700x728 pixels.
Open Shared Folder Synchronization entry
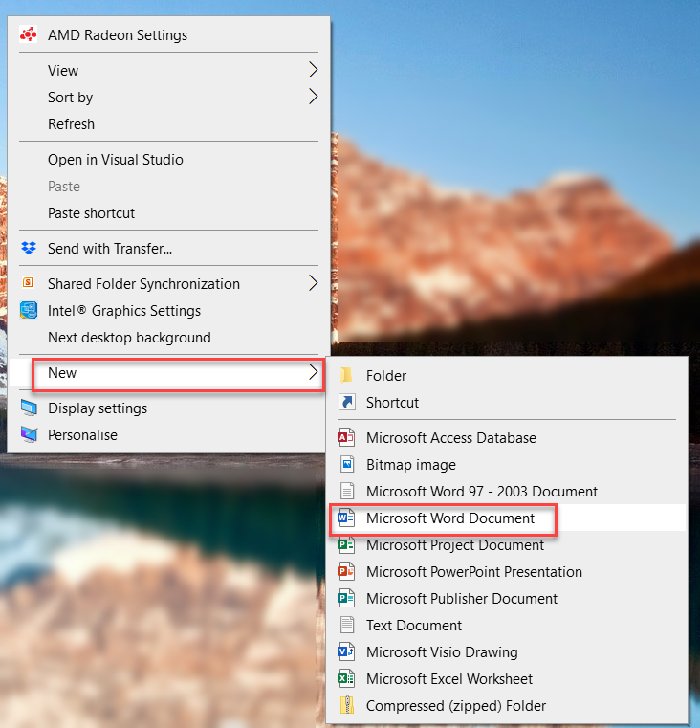[x=168, y=284]
